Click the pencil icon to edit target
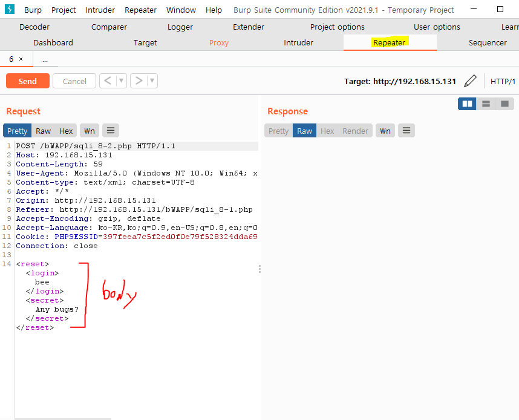Screen dimensions: 519x420 (x=470, y=81)
